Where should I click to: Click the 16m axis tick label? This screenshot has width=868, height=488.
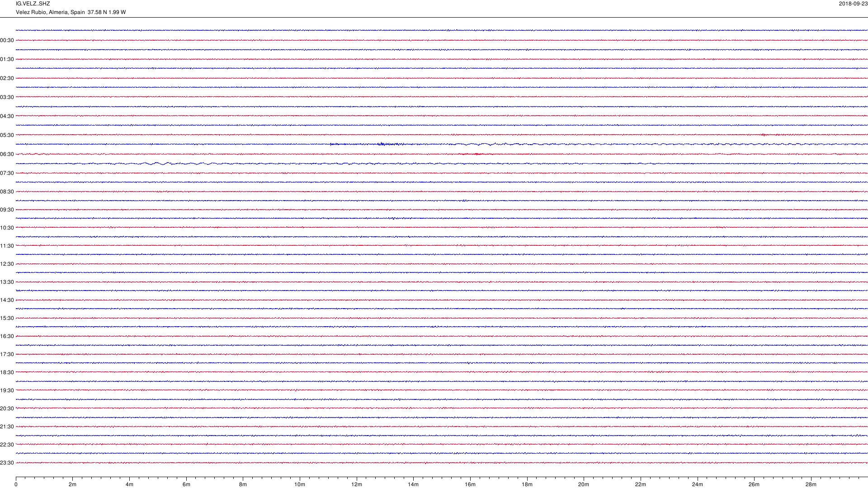(x=470, y=484)
